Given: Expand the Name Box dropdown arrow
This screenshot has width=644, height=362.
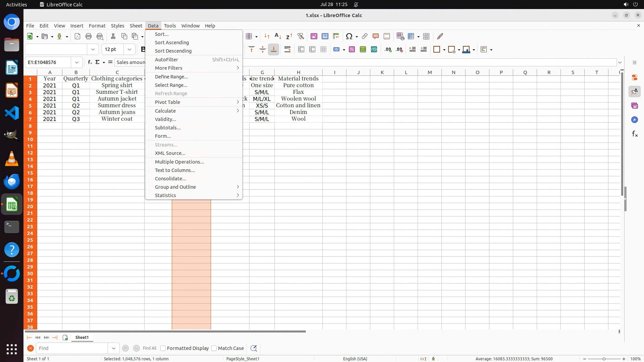Looking at the screenshot, I should (77, 62).
